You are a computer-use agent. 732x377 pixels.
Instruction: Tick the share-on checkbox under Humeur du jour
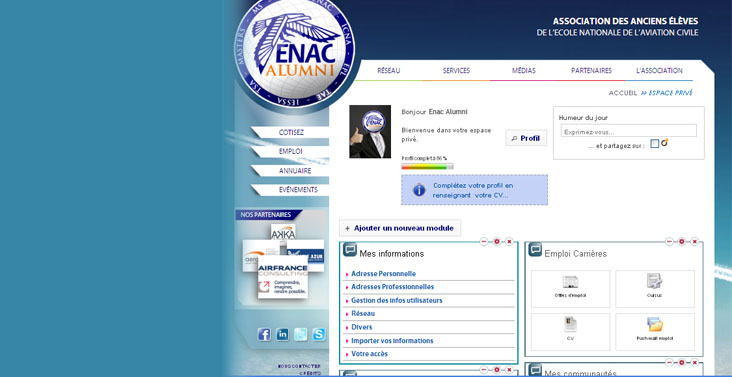[655, 144]
